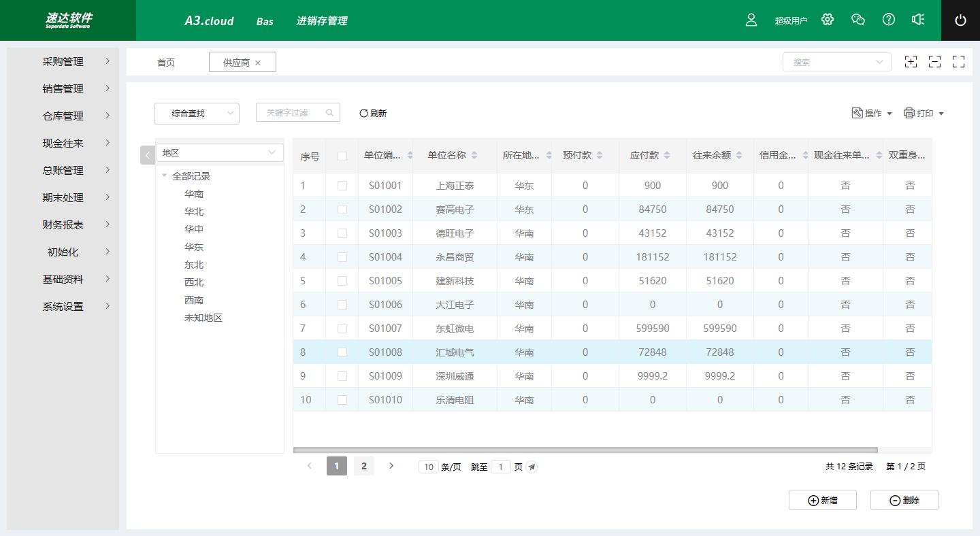The height and width of the screenshot is (536, 980).
Task: Open the 地区 dropdown above the region tree
Action: [x=219, y=152]
